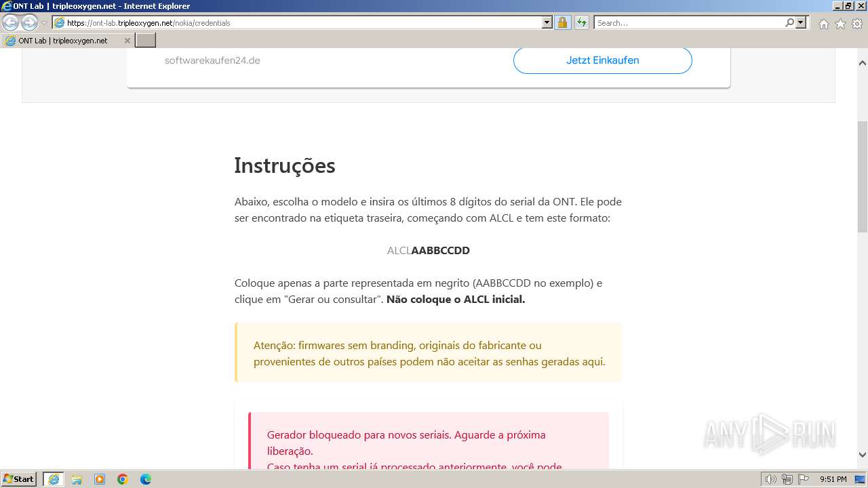Viewport: 868px width, 488px height.
Task: Launch the media player taskbar icon
Action: click(x=100, y=479)
